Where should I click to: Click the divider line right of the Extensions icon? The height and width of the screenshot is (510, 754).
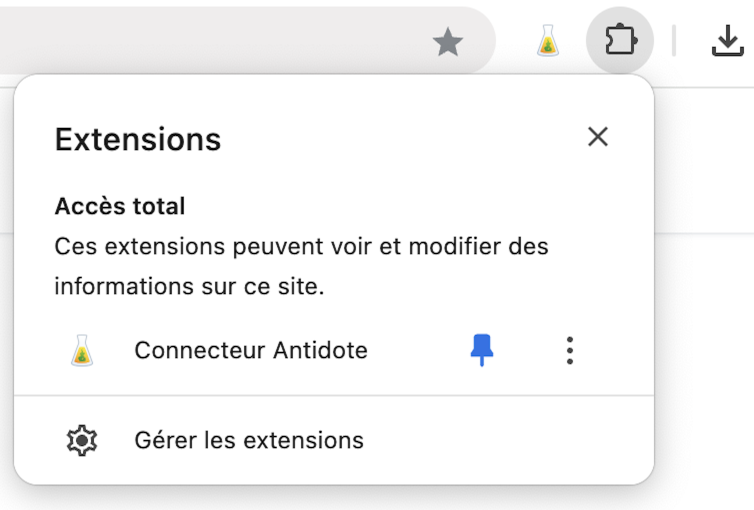click(674, 41)
